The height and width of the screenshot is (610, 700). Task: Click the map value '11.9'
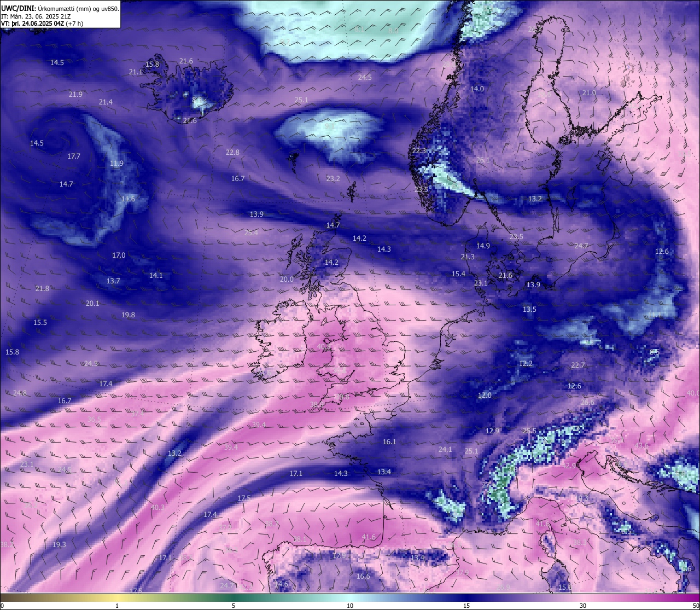coord(116,164)
